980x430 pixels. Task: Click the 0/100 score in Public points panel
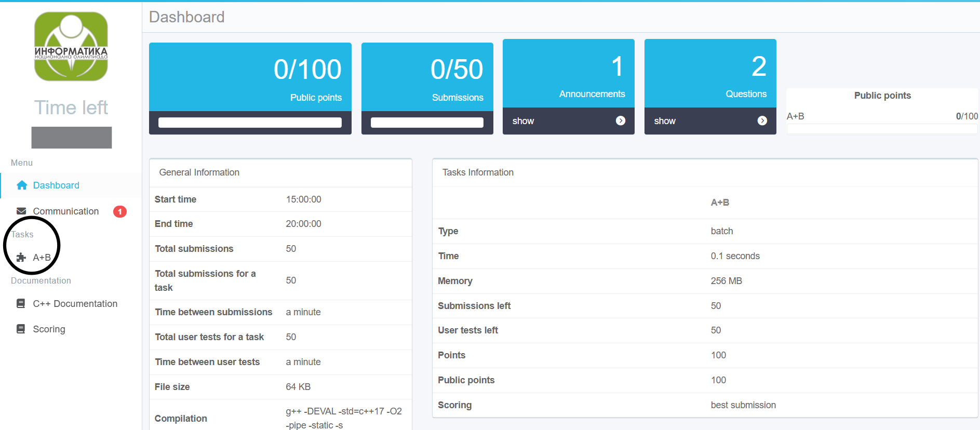pos(967,116)
